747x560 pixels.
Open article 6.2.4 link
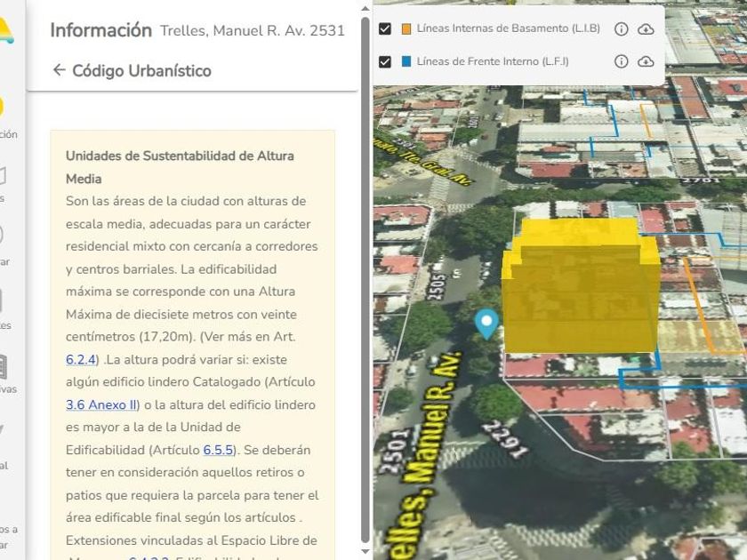click(x=81, y=359)
